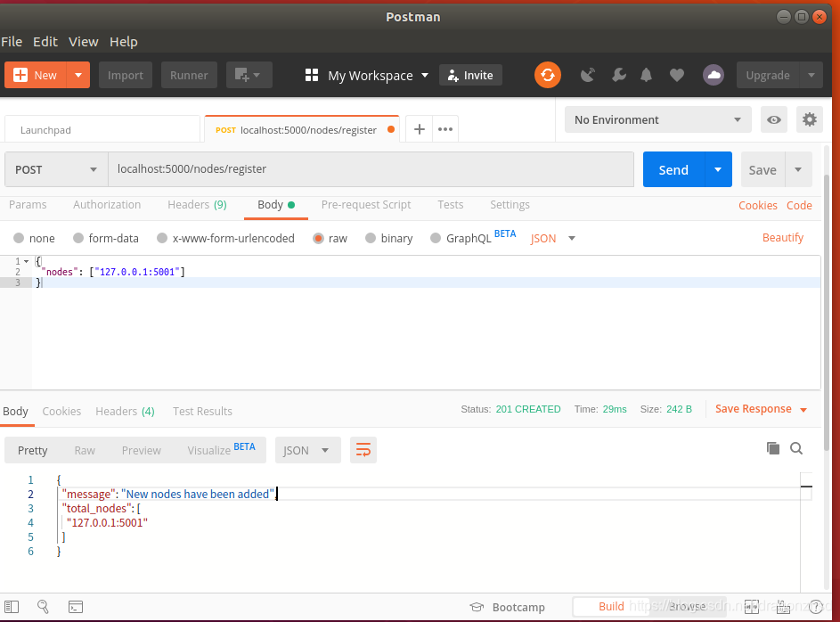Switch to the Raw response view
This screenshot has height=622, width=840.
point(85,450)
